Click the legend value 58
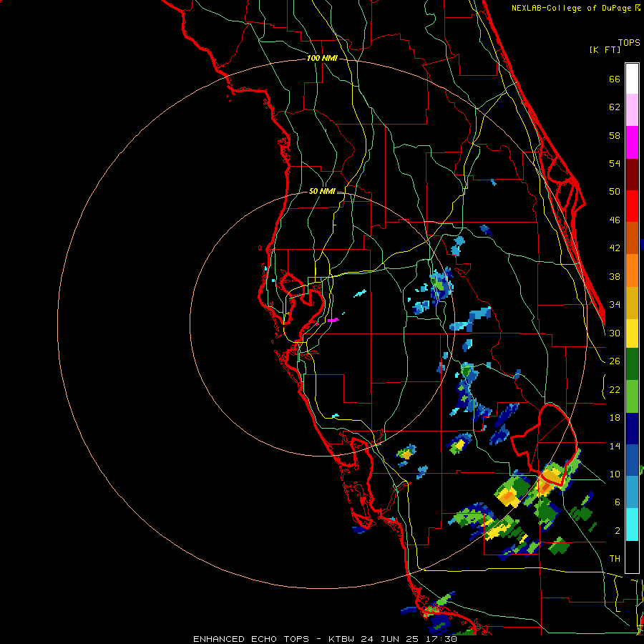The image size is (644, 644). coord(615,135)
